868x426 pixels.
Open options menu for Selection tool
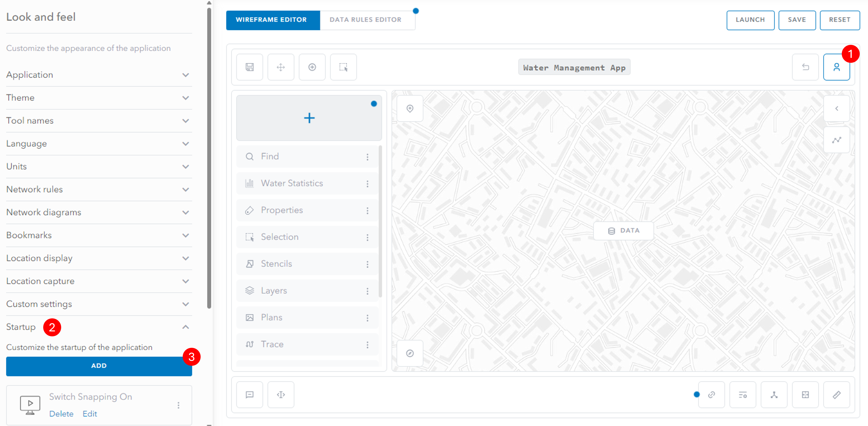[x=367, y=237]
